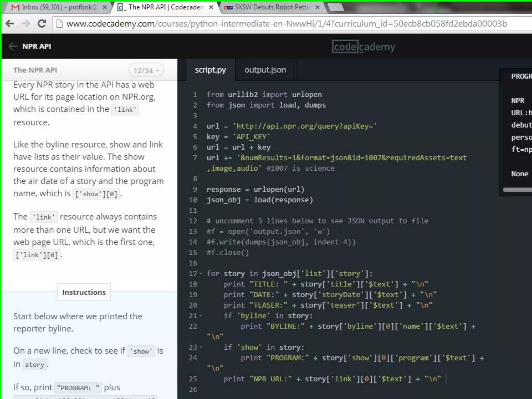Click the Gmail favicon on Inbox tab
Screen dimensions: 532x399
point(16,7)
